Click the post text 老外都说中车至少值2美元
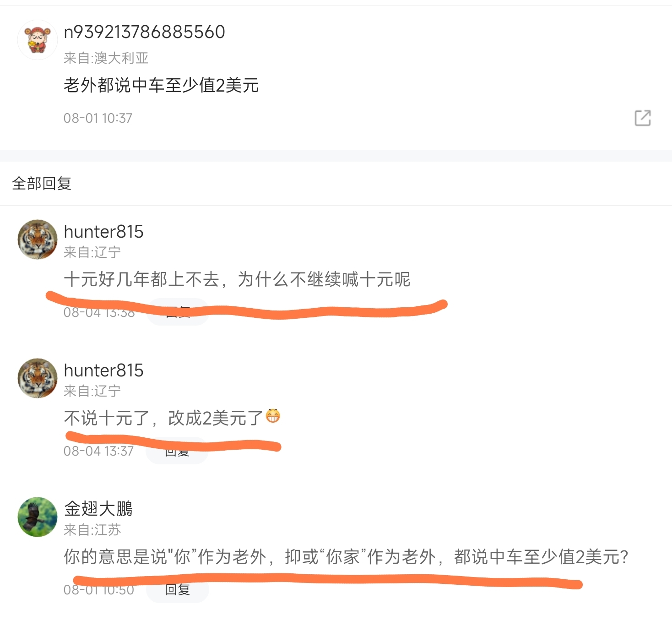672x626 pixels. 161,85
